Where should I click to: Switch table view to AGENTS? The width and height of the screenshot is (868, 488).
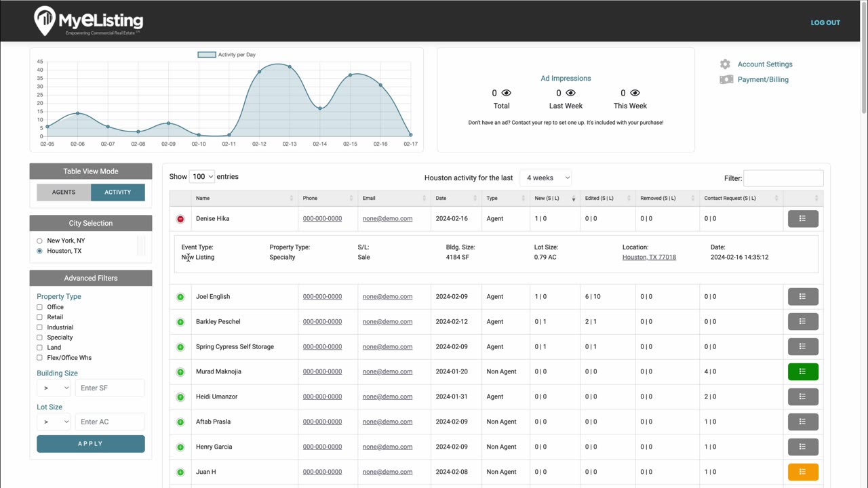pyautogui.click(x=64, y=192)
